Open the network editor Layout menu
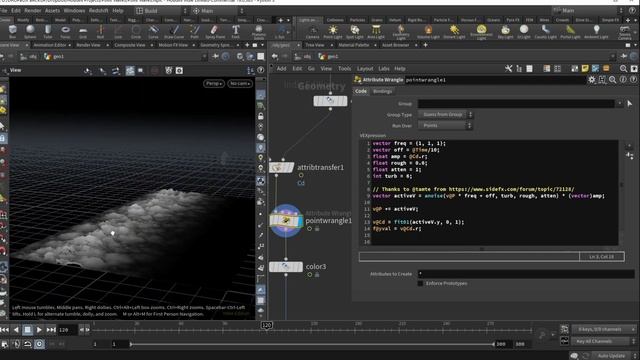Viewport: 640px width, 360px height. (x=365, y=69)
